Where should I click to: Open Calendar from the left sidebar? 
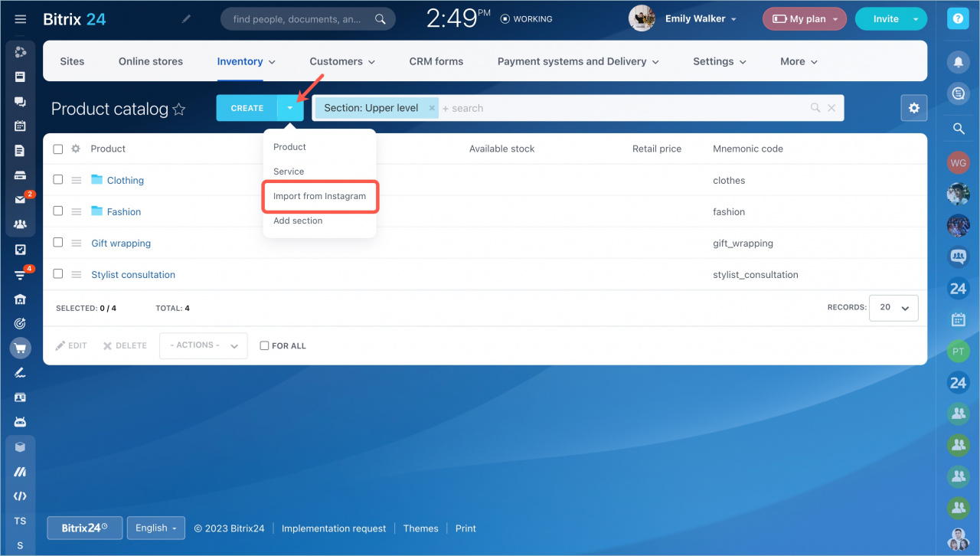[21, 126]
